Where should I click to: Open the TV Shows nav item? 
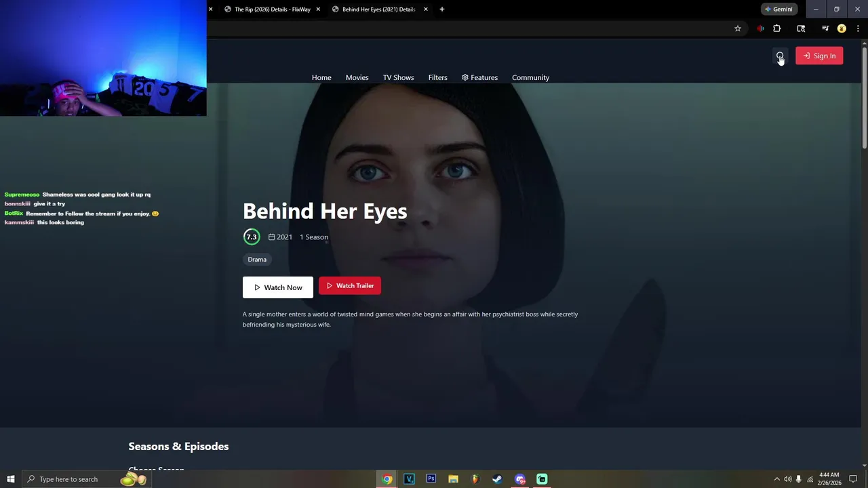click(x=399, y=77)
